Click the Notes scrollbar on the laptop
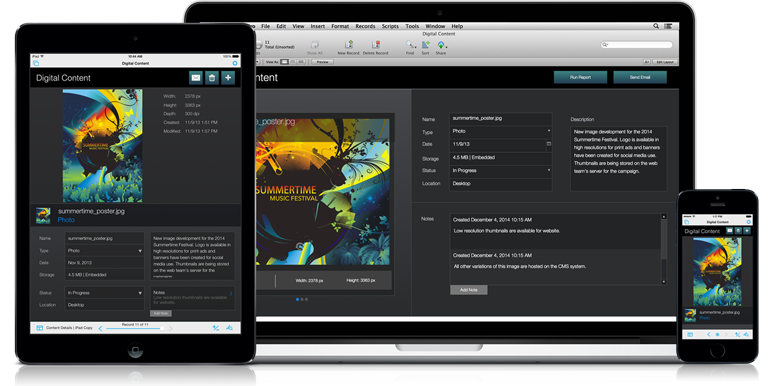 tap(664, 249)
